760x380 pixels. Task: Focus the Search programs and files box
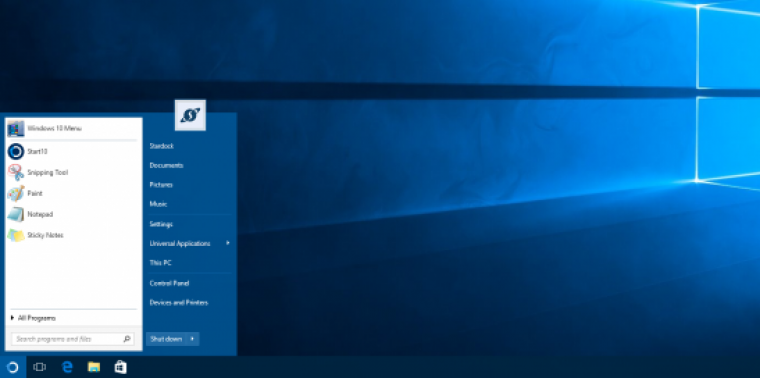[x=73, y=339]
